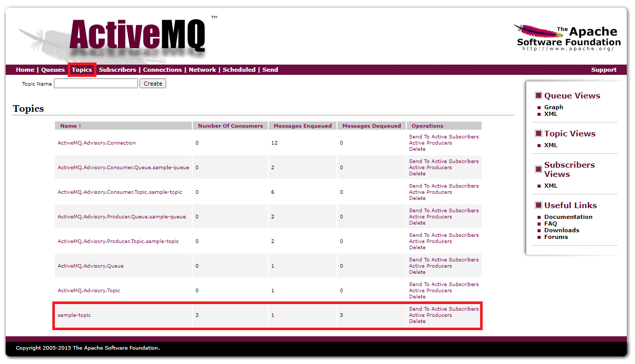This screenshot has width=635, height=364.
Task: Delete the ActiveMQ.Advisory.Consumer.Queue.sample-queue topic
Action: 417,174
